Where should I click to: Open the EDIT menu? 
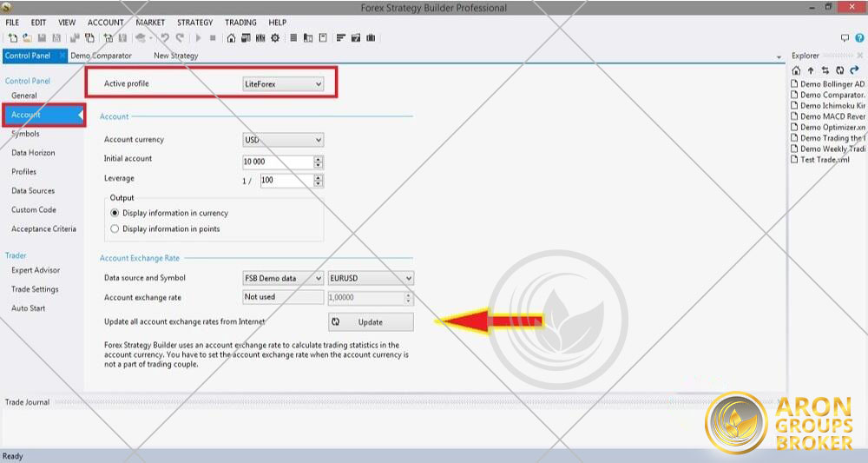click(39, 23)
